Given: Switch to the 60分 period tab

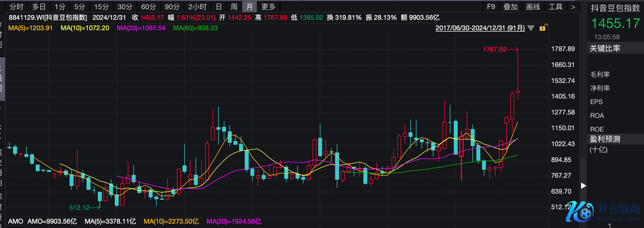Looking at the screenshot, I should point(149,7).
